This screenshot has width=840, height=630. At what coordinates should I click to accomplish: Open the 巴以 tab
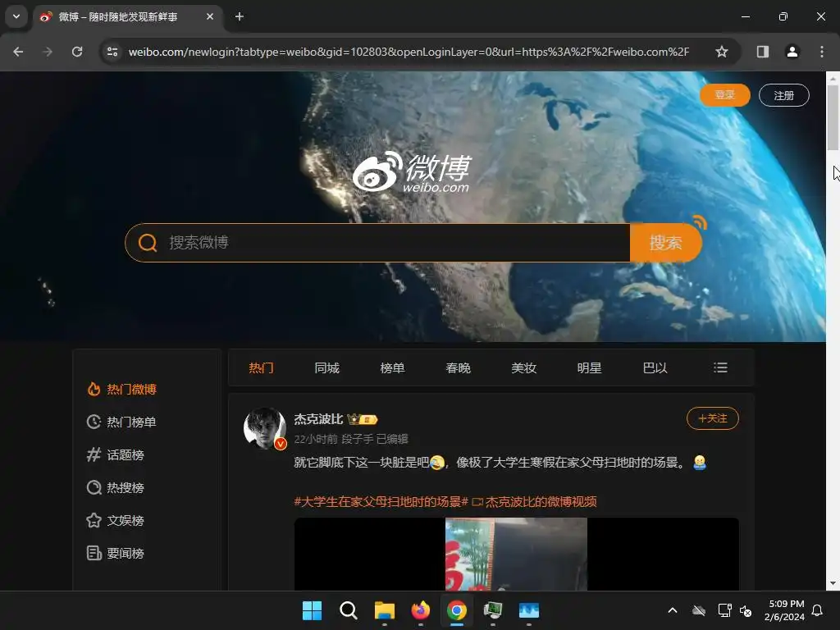(x=655, y=368)
